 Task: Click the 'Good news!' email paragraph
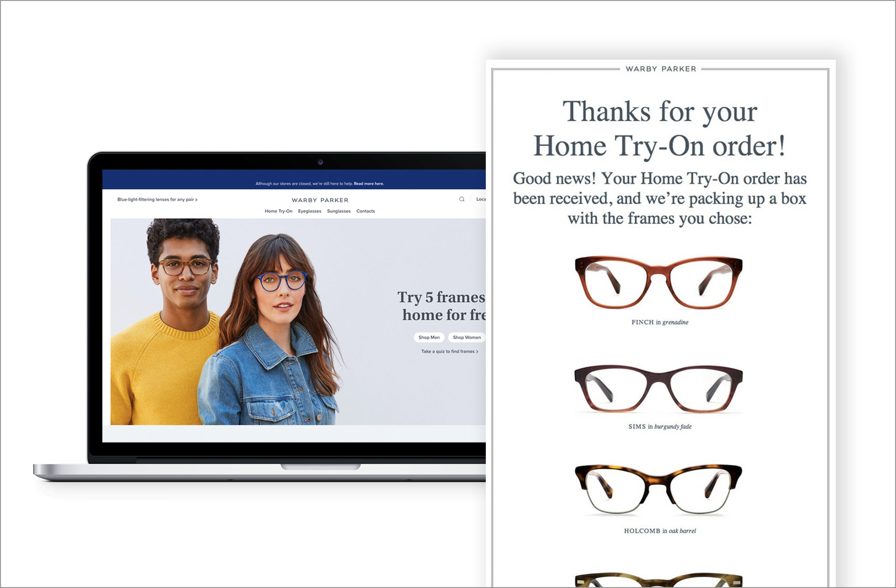660,198
